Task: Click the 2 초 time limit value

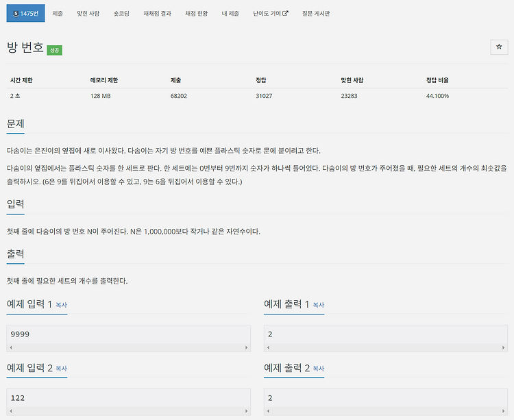Action: (x=15, y=96)
